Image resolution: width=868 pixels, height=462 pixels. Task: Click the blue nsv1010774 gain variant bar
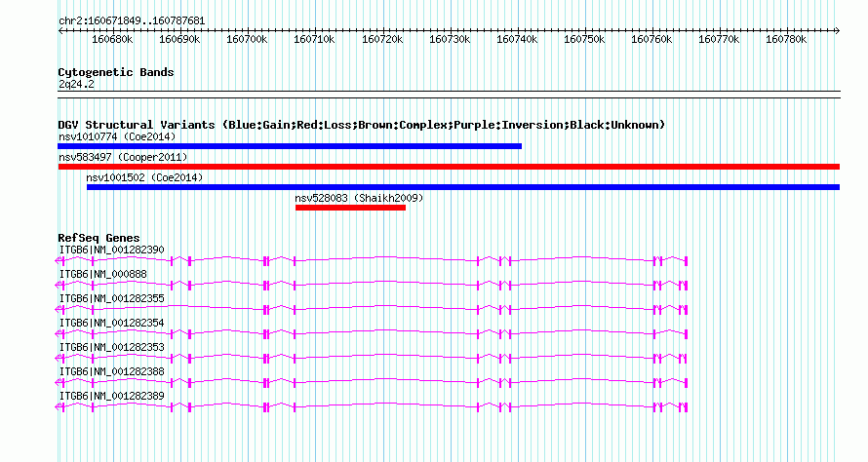[290, 146]
